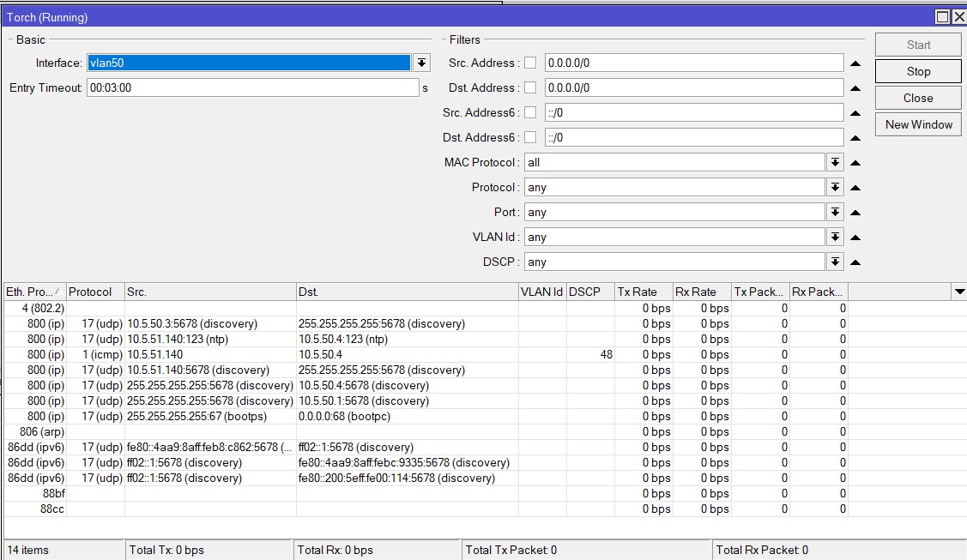Click Total Rx Packet: 0 status

click(x=762, y=551)
